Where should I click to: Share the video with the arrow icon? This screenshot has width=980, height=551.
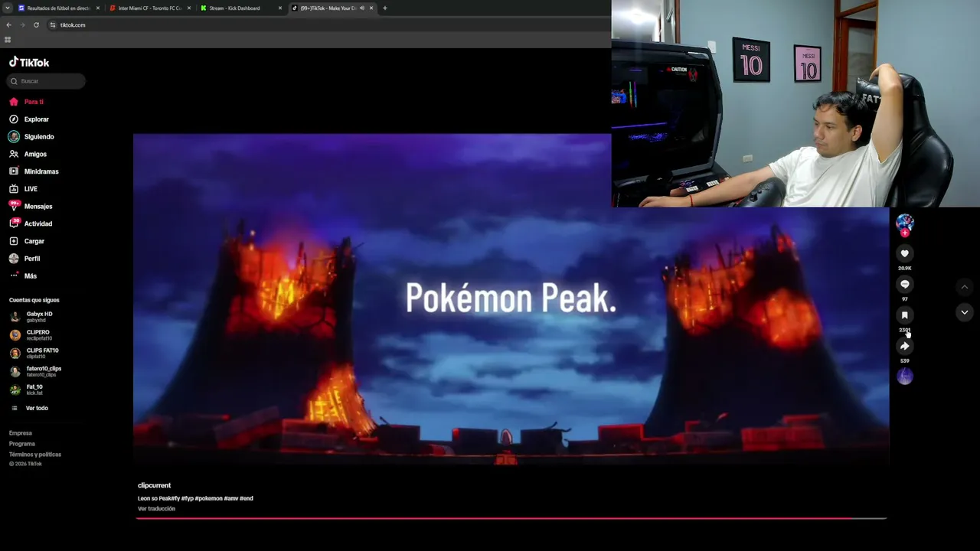(x=904, y=346)
